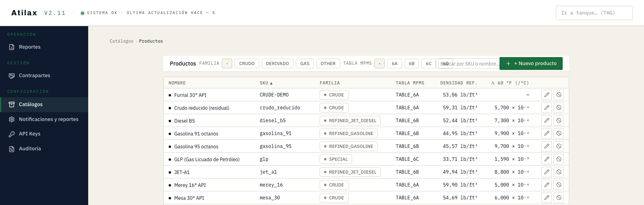Deactivate the Gasolina 95 octanos product
The width and height of the screenshot is (644, 205).
point(559,146)
